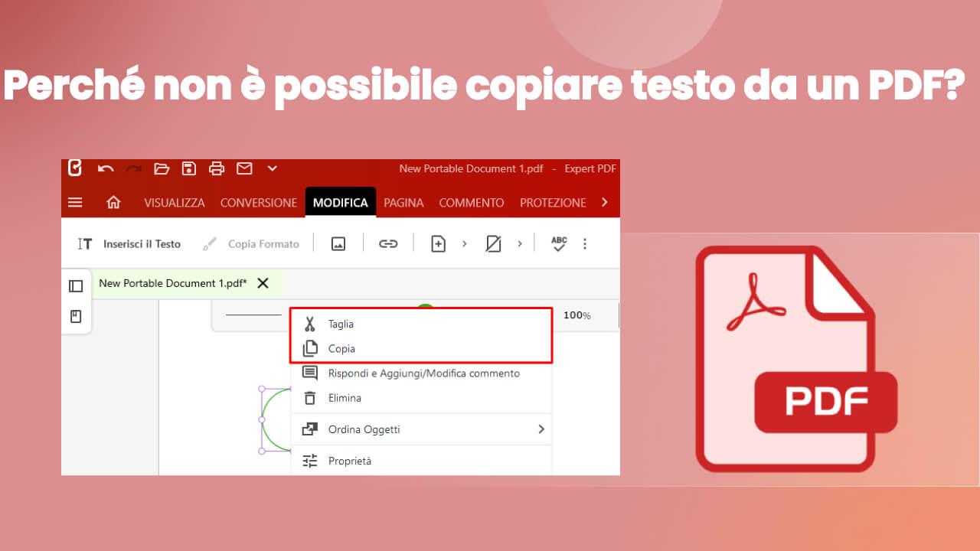980x551 pixels.
Task: Open the PAGINA tab
Action: coord(404,203)
